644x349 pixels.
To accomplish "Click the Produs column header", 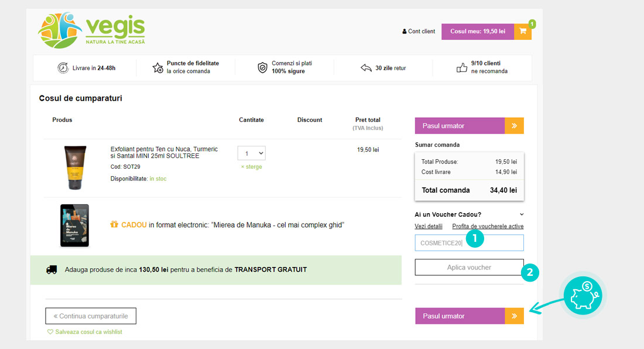I will click(62, 120).
